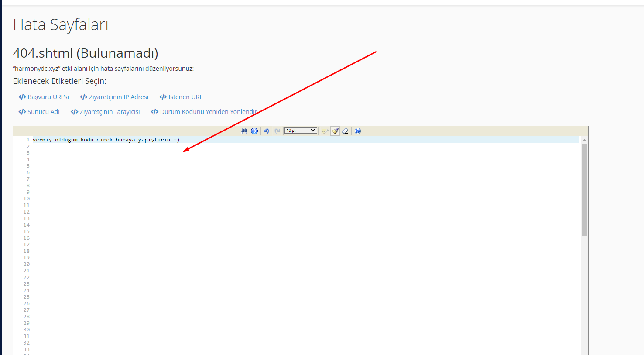Image resolution: width=644 pixels, height=355 pixels.
Task: Clear the editor using the eraser icon
Action: (x=345, y=131)
